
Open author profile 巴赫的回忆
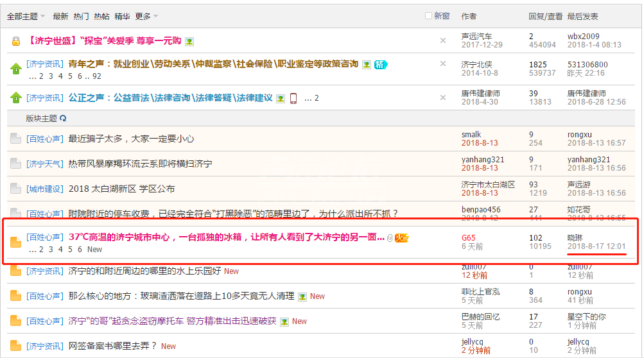click(x=480, y=316)
